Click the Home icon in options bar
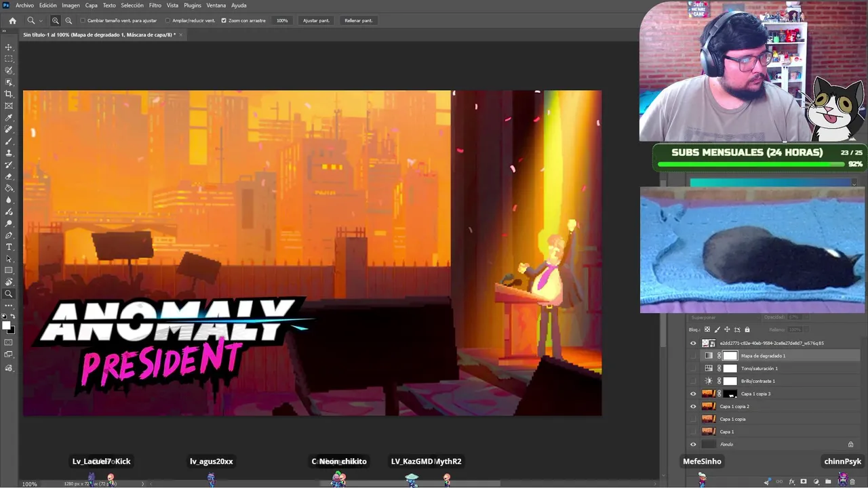 pos(12,20)
